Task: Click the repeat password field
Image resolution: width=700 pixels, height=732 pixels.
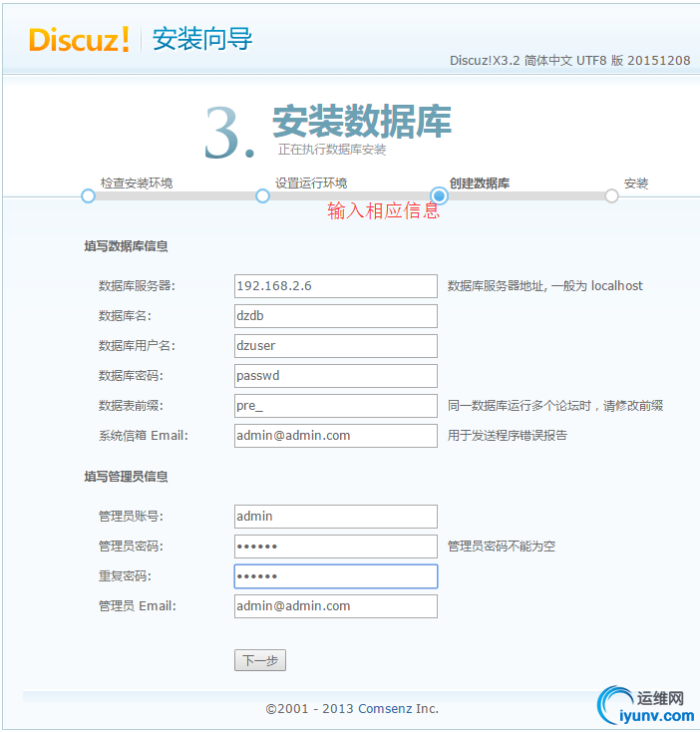Action: coord(335,576)
